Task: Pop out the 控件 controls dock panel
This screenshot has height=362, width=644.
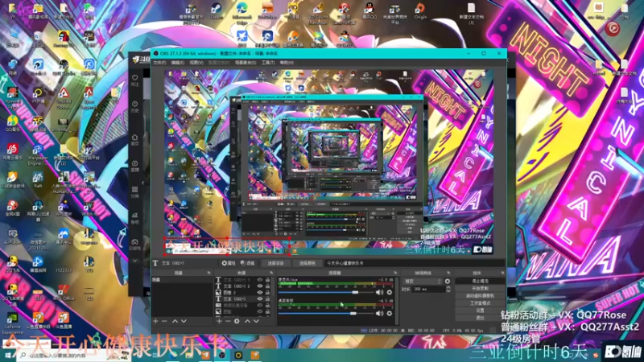Action: [x=502, y=273]
